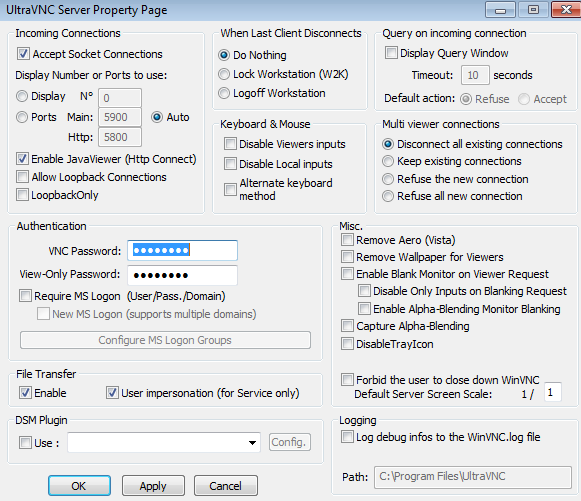Click the OK button
Viewport: 581px width, 501px height.
coord(79,486)
